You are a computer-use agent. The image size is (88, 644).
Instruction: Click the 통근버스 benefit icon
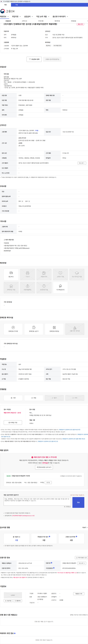pyautogui.click(x=11, y=275)
